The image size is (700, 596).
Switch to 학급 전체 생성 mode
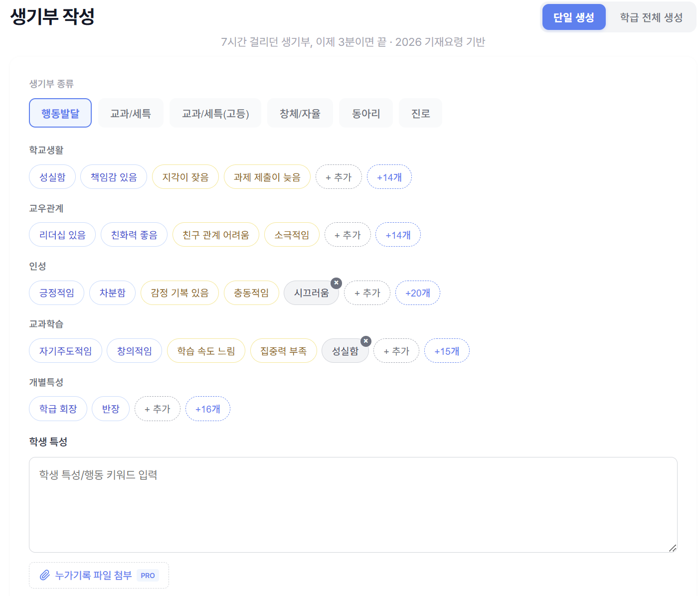pos(651,17)
